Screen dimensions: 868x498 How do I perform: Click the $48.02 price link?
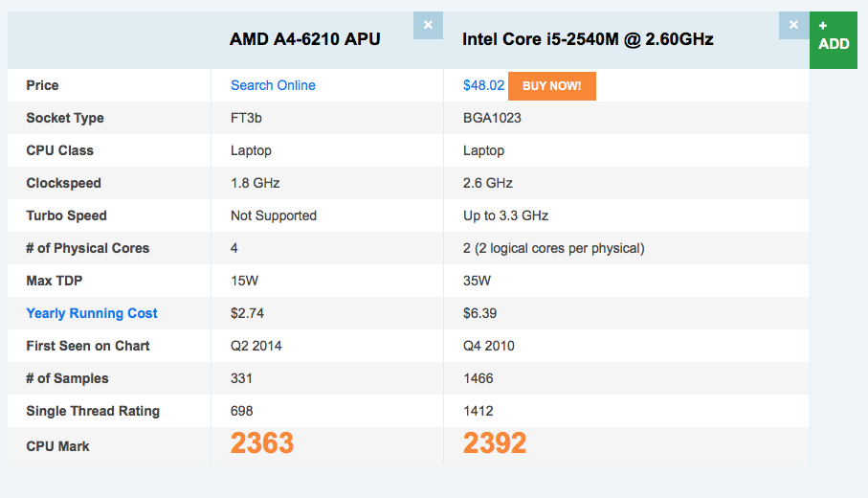(483, 85)
